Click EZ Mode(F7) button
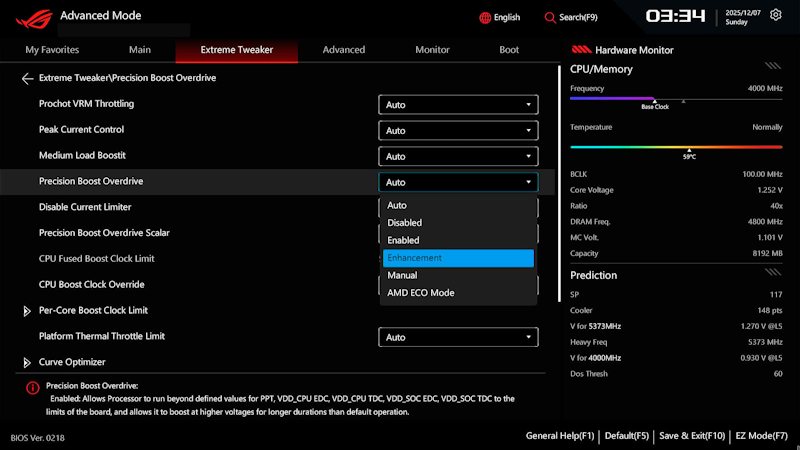 (x=762, y=436)
